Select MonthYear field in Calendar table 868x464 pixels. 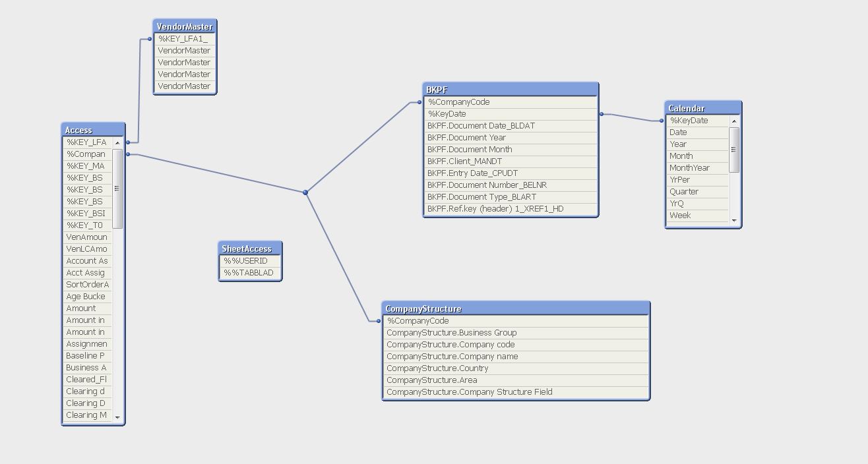point(698,168)
